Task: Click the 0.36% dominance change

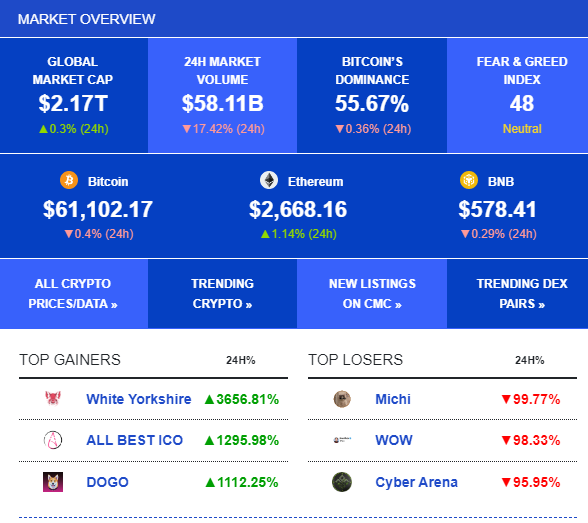Action: tap(373, 129)
